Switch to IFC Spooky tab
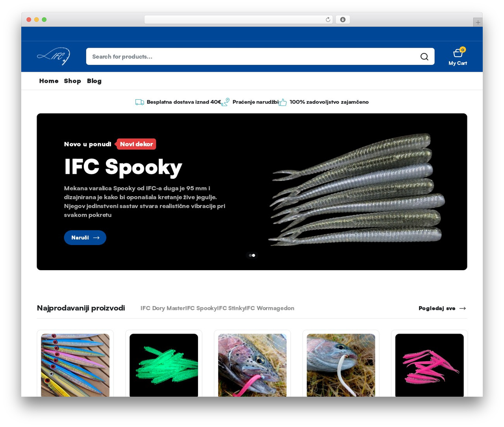 pos(202,308)
